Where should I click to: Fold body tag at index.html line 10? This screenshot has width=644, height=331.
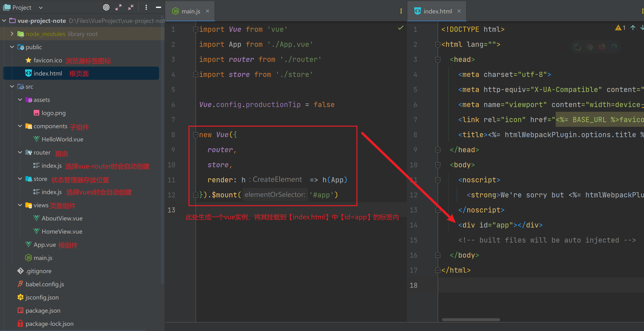(x=437, y=165)
